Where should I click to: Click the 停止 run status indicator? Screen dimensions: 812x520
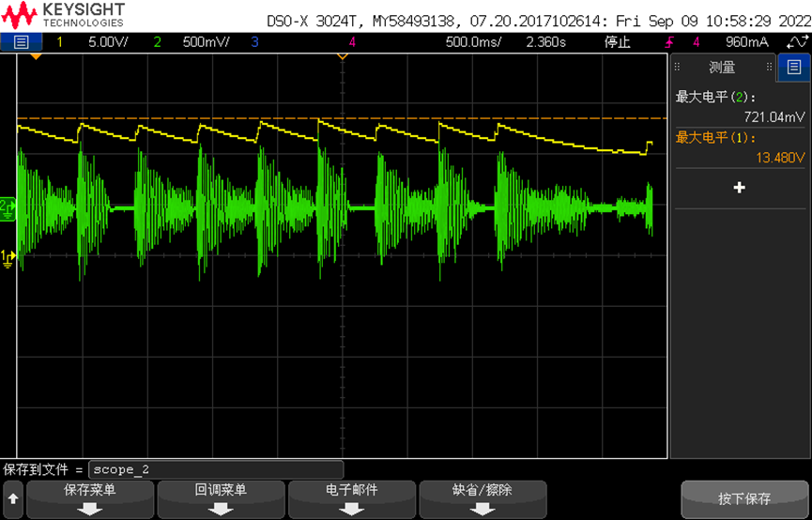[618, 42]
